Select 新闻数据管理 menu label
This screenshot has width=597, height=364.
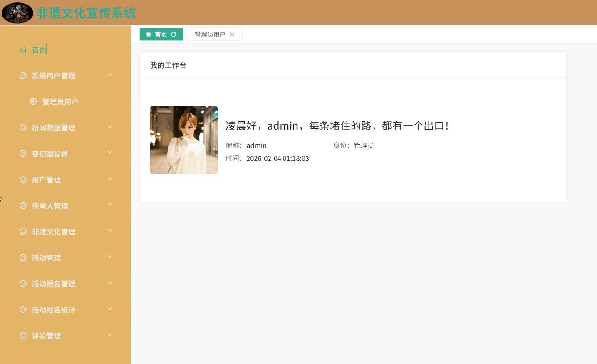(54, 128)
